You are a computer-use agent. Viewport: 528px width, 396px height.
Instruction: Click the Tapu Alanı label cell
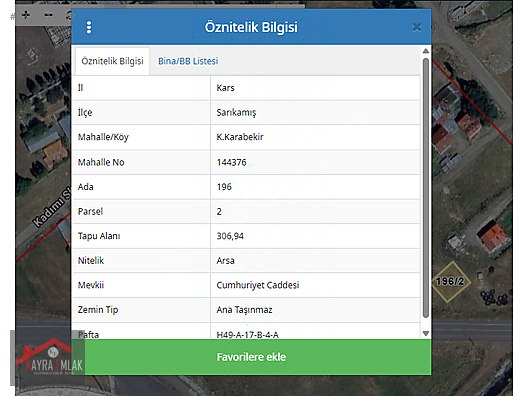pyautogui.click(x=141, y=236)
